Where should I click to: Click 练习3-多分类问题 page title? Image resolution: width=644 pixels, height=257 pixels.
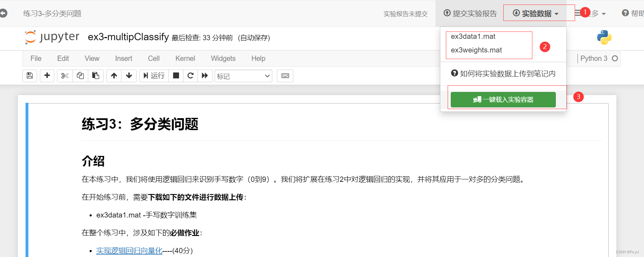click(x=52, y=13)
